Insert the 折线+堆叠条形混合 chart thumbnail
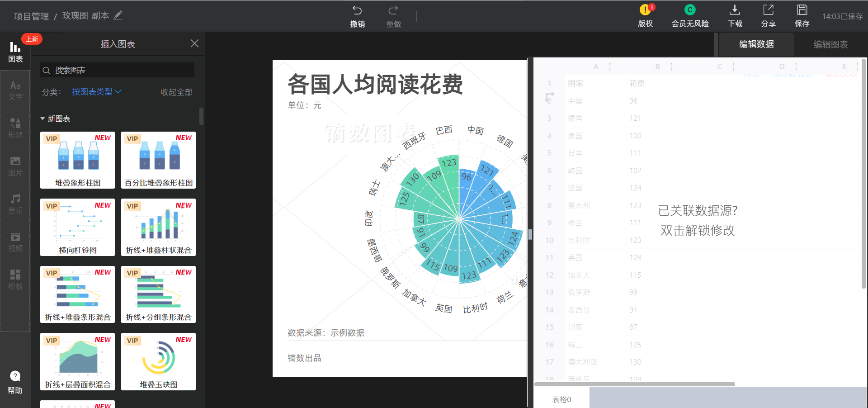868x408 pixels. 77,294
